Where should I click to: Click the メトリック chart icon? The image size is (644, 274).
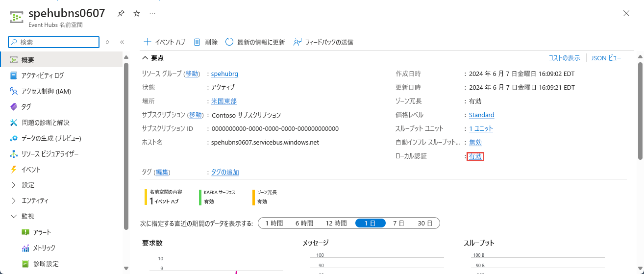tap(25, 248)
